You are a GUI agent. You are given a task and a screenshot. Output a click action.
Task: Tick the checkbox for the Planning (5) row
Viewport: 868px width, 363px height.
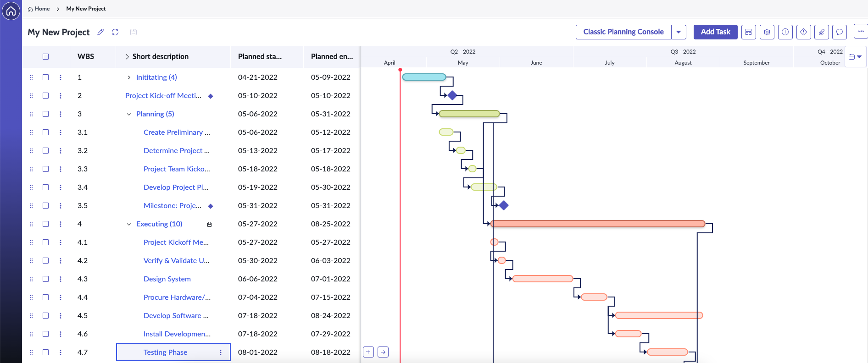coord(46,114)
